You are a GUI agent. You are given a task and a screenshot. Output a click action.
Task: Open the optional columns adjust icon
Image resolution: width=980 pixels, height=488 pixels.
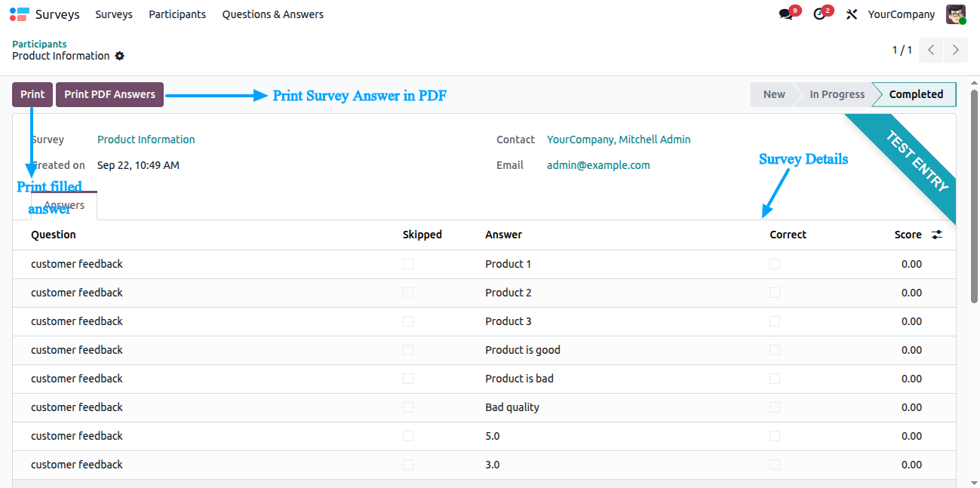coord(937,235)
